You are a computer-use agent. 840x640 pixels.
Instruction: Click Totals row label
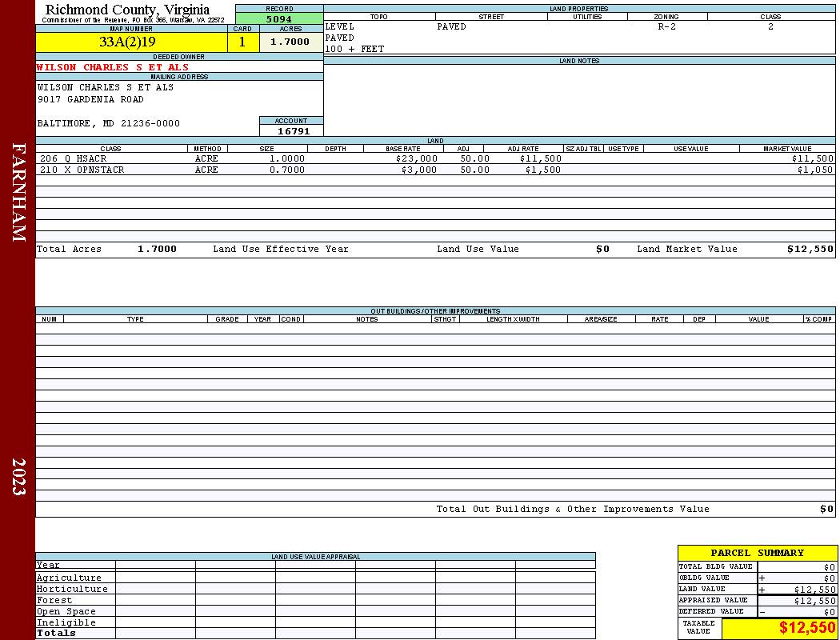[56, 633]
